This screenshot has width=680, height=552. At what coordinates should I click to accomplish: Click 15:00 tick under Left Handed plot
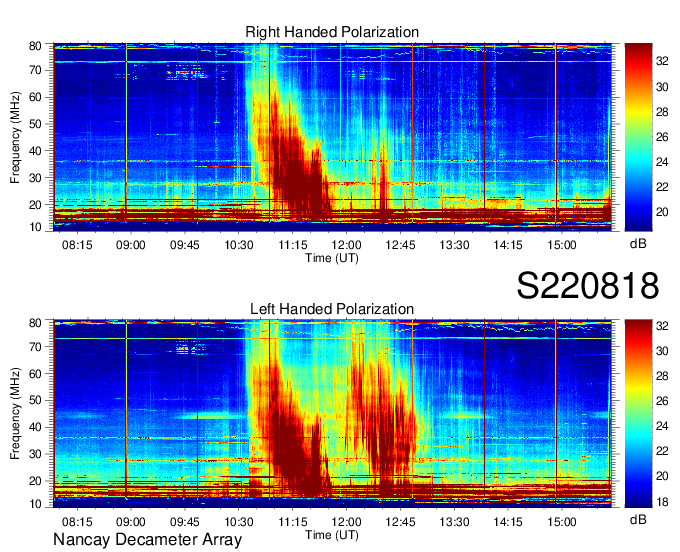click(562, 522)
